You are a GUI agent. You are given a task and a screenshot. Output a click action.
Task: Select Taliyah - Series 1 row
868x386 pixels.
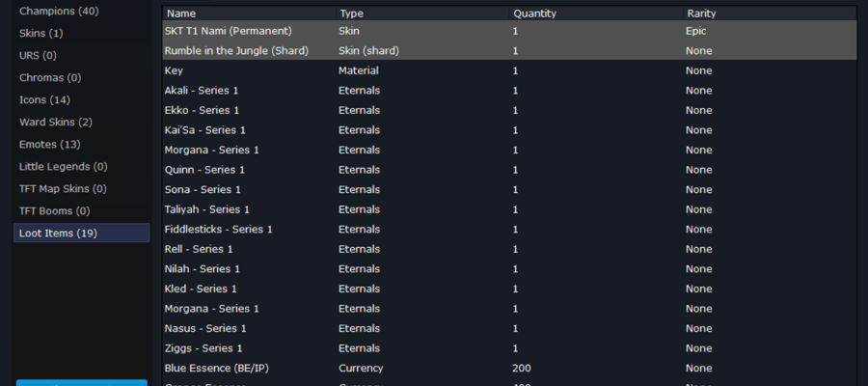(x=509, y=209)
